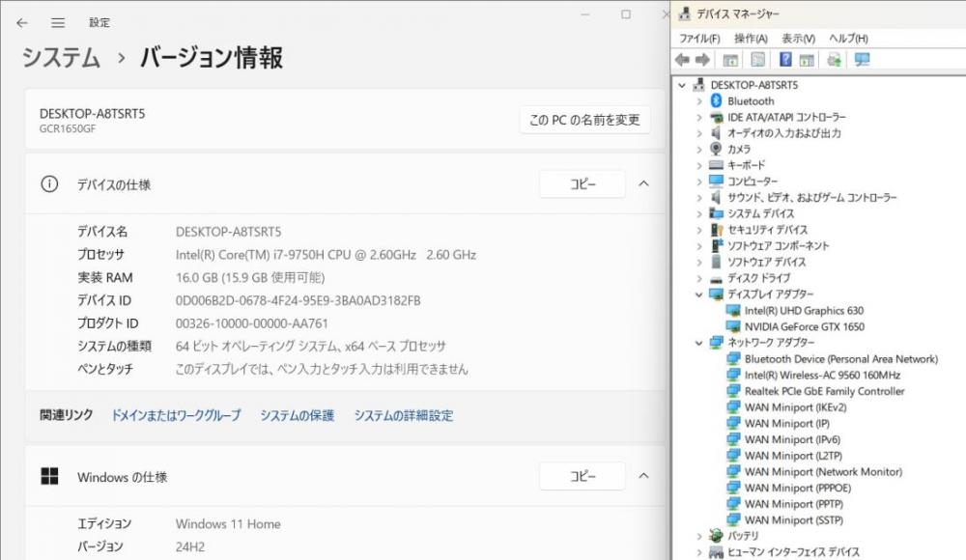966x560 pixels.
Task: Click the Windows logo next to Windows の仕様
Action: click(x=49, y=476)
